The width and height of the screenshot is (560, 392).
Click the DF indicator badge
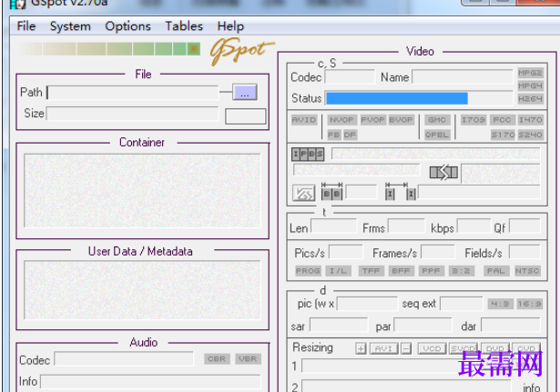(350, 135)
